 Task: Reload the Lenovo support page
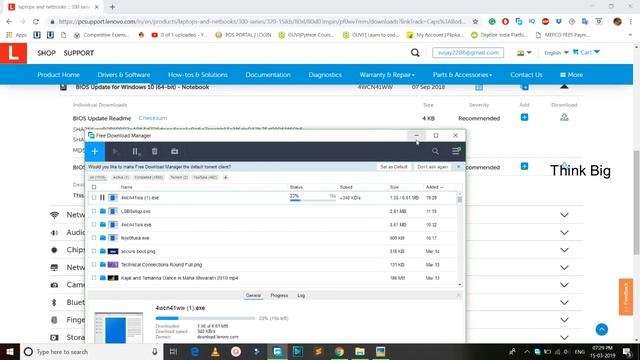[x=36, y=21]
